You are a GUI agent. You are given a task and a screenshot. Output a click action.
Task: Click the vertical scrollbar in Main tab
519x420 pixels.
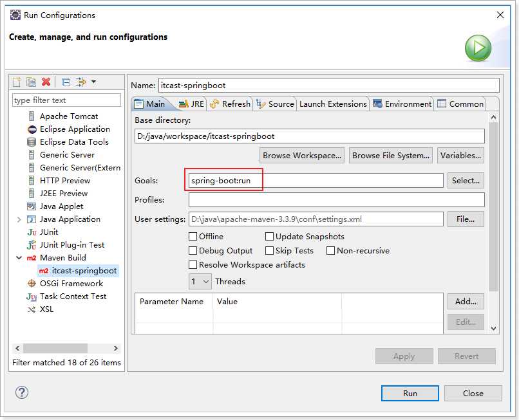tap(493, 206)
